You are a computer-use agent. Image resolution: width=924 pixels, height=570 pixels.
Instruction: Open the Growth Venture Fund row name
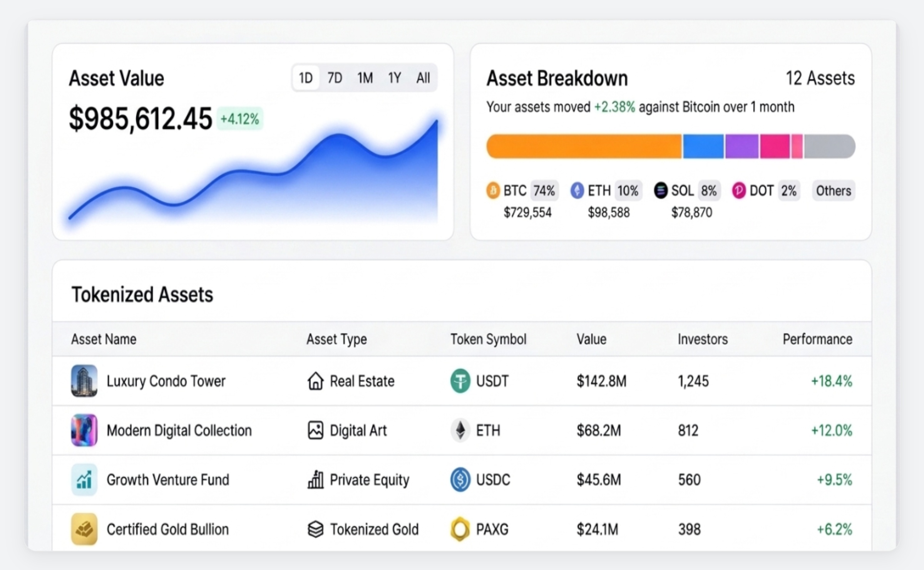pos(168,479)
